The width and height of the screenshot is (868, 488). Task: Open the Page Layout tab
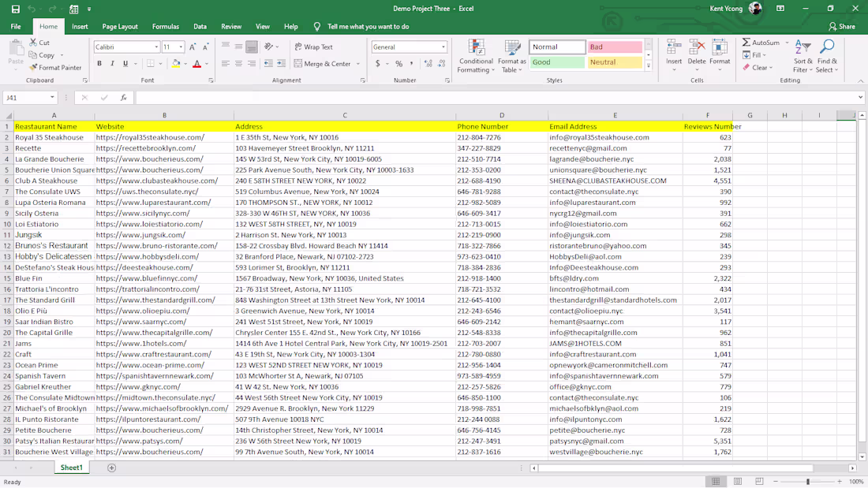click(120, 27)
